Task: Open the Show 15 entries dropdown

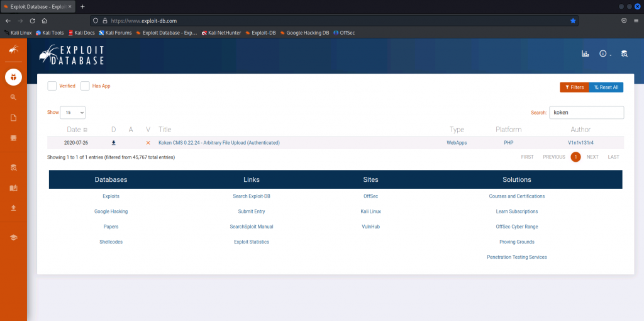Action: coord(73,112)
